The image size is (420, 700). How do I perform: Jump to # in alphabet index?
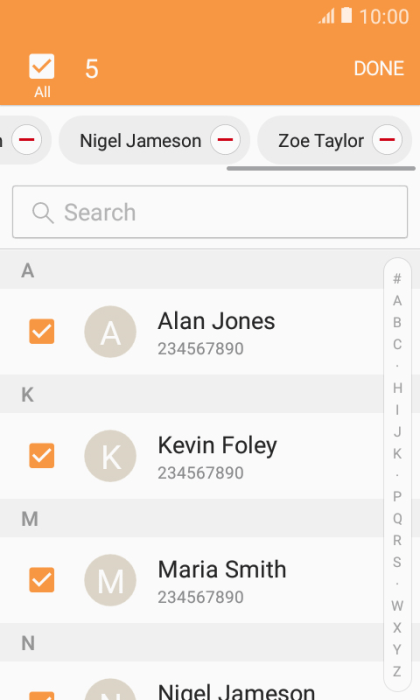397,279
